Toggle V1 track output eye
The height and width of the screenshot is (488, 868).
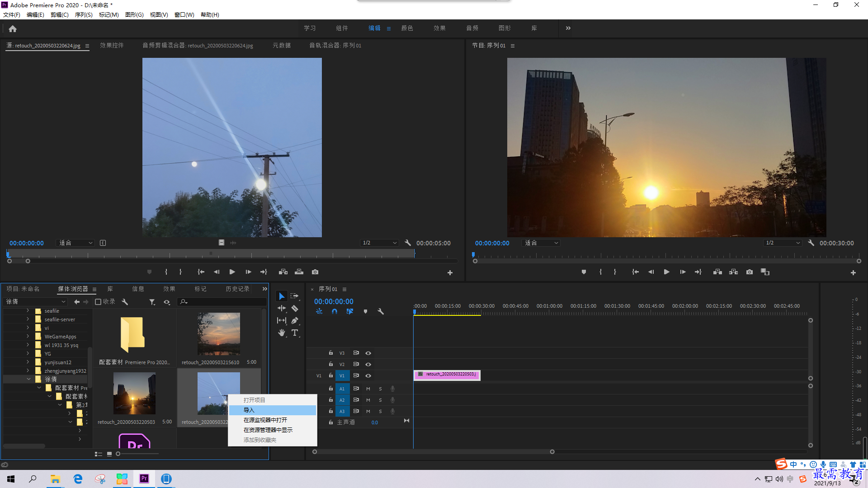368,375
